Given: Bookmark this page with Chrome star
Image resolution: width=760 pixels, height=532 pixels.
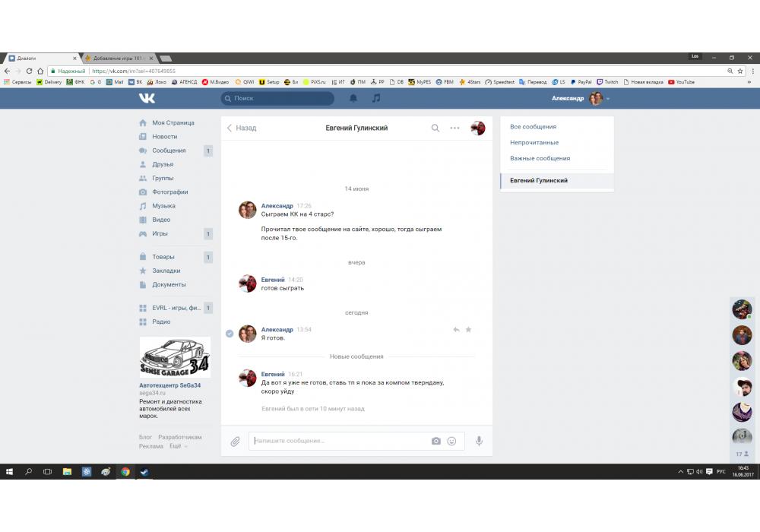Looking at the screenshot, I should [x=740, y=71].
